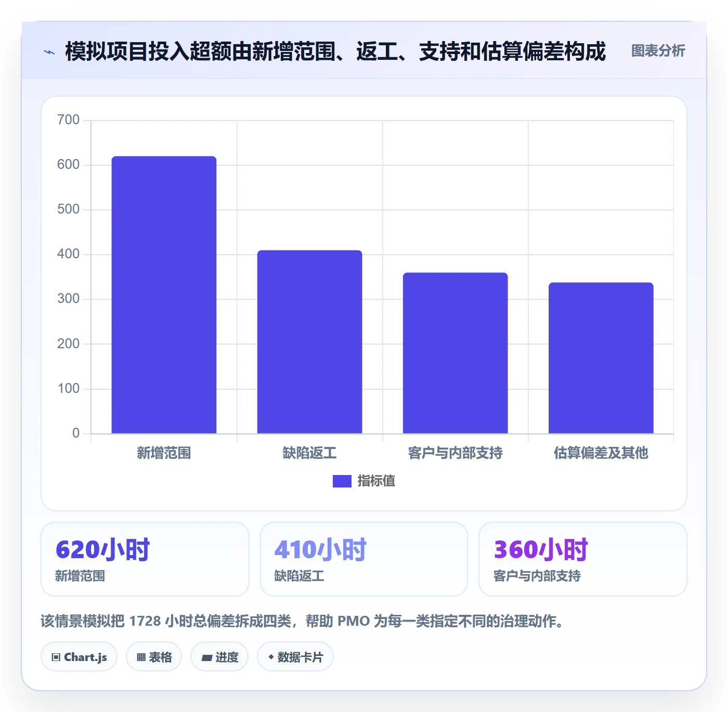This screenshot has width=728, height=712.
Task: Click the 数据卡片 tag chip
Action: pyautogui.click(x=295, y=657)
